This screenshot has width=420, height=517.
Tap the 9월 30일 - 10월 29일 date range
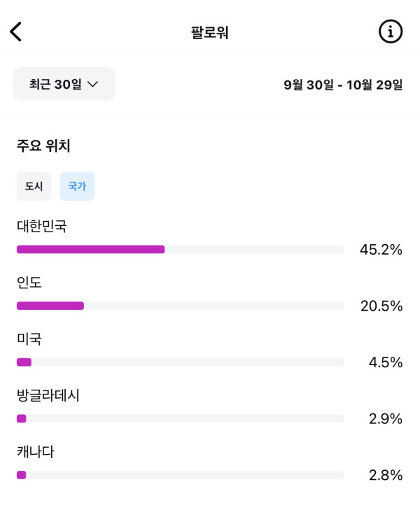[x=343, y=85]
